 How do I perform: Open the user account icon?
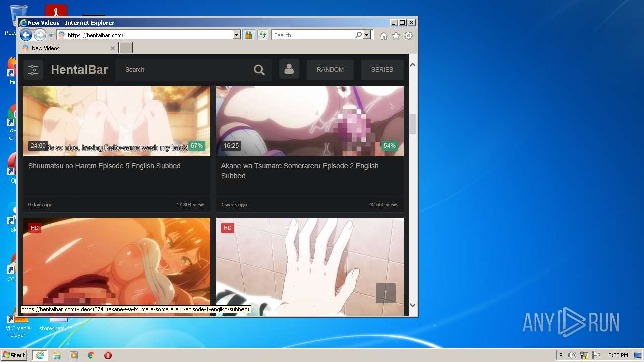(x=289, y=69)
